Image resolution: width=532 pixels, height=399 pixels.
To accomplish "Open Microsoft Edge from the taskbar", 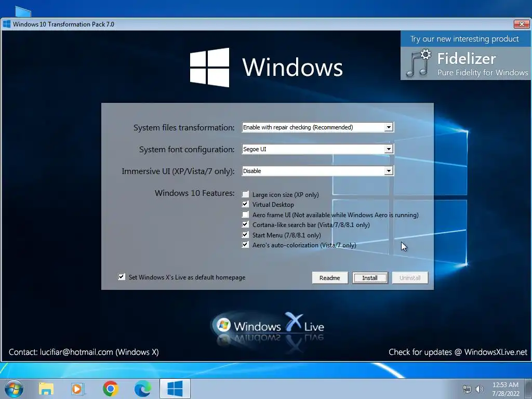I will (142, 389).
